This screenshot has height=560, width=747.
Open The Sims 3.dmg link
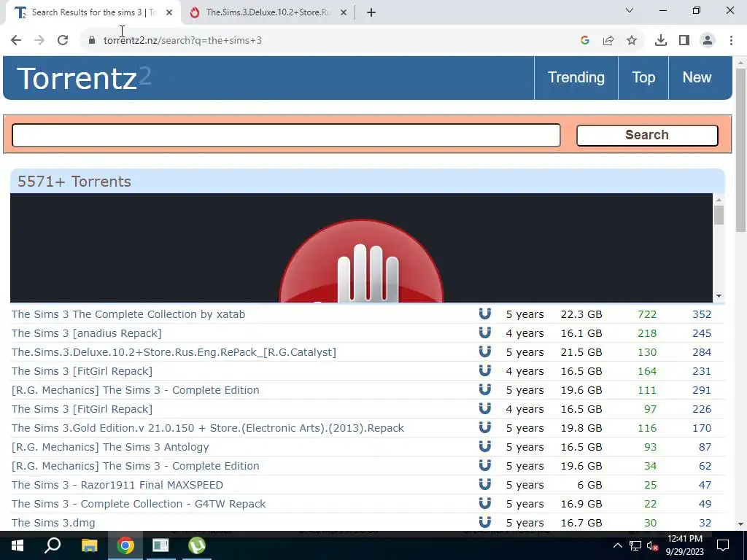click(x=53, y=523)
